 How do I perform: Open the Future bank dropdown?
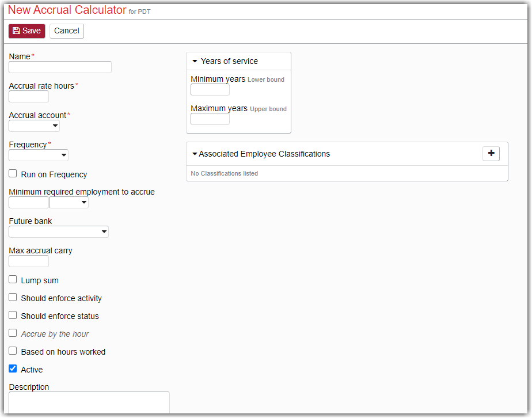click(59, 231)
